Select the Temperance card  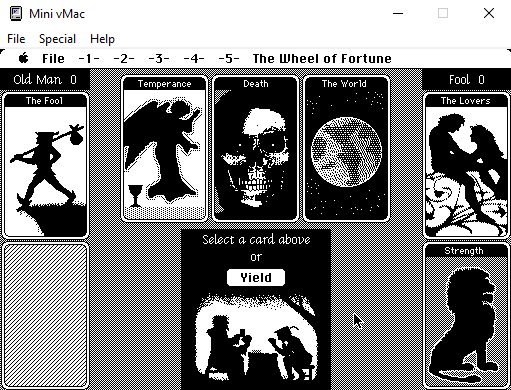click(x=164, y=149)
